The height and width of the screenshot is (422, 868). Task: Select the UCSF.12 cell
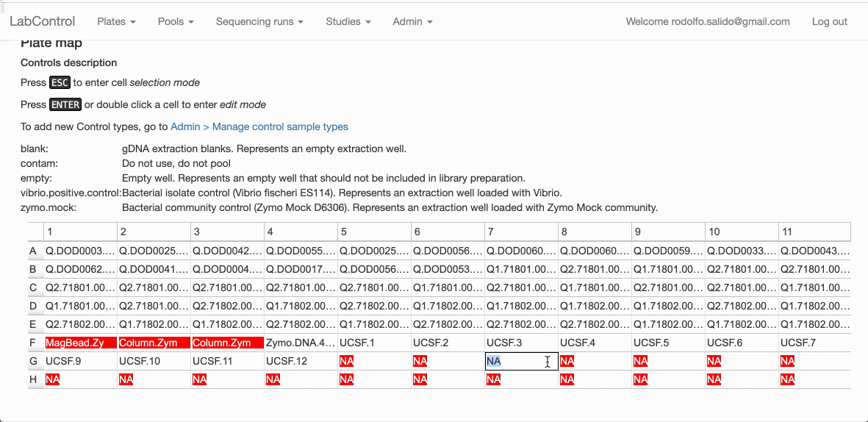tap(301, 361)
